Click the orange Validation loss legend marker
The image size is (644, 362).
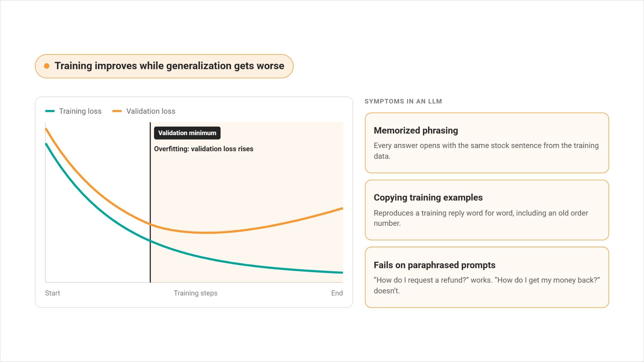[117, 111]
